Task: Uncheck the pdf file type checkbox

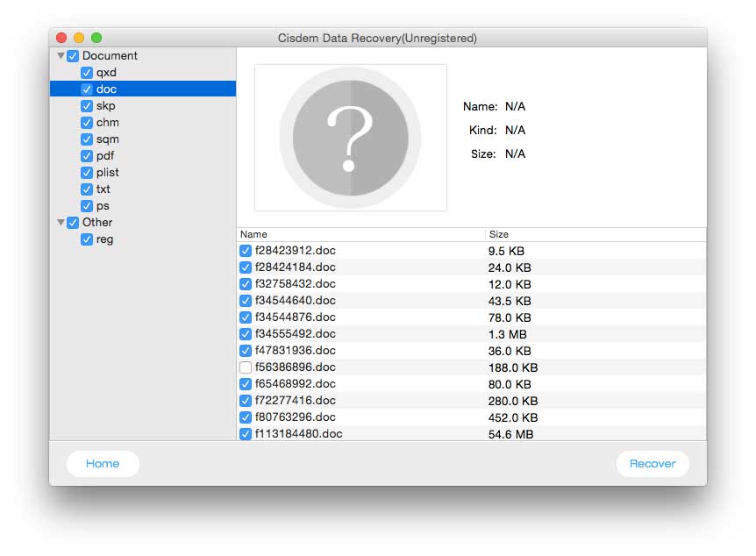Action: coord(87,156)
